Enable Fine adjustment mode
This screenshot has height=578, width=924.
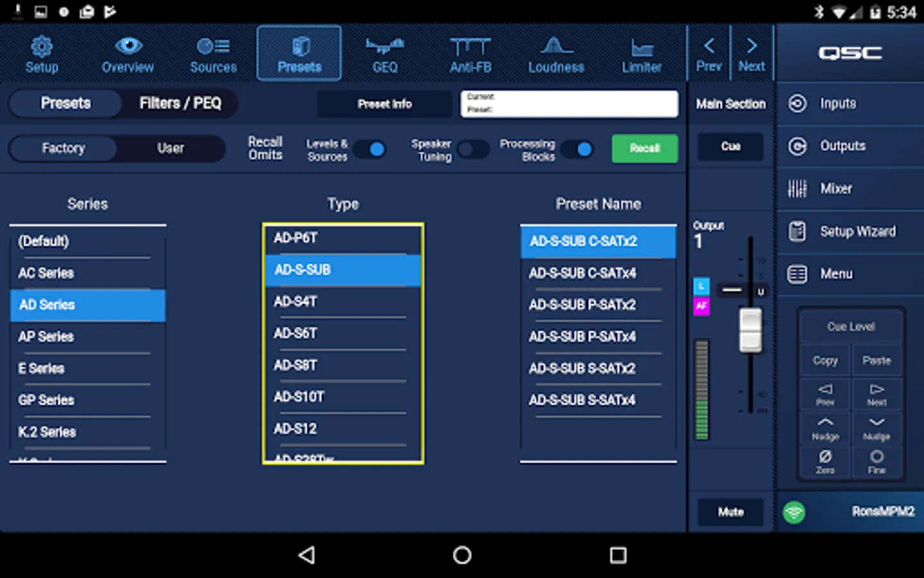coord(877,461)
